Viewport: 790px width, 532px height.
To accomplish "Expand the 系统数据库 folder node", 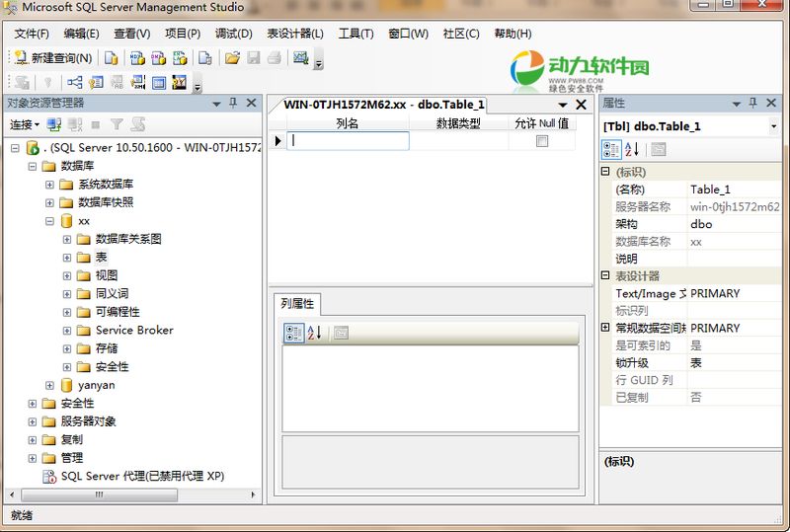I will coord(49,185).
